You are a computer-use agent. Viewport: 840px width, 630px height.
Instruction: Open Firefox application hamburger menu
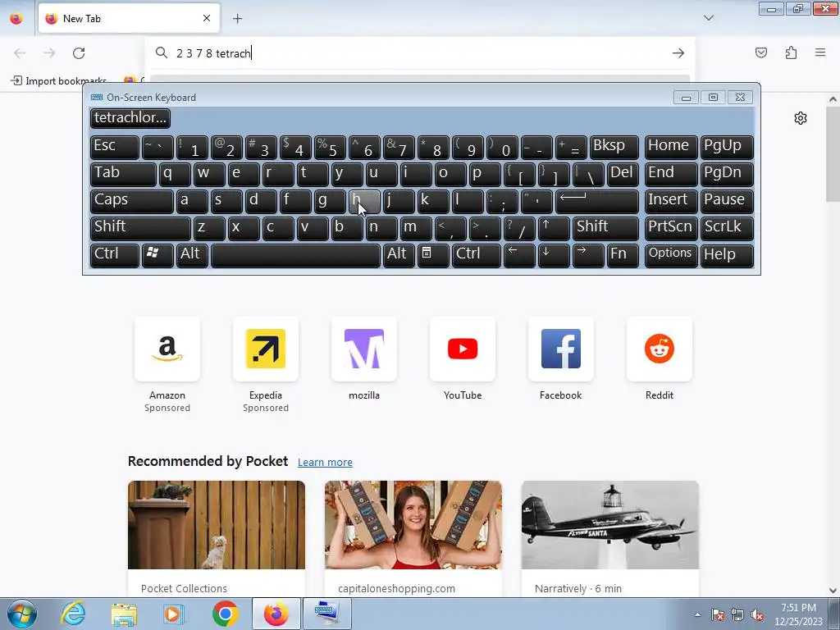point(820,52)
